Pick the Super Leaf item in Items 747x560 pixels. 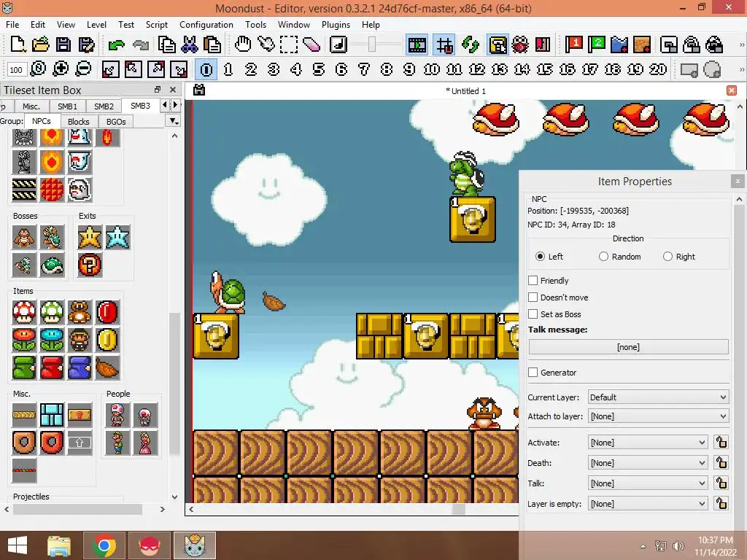[x=108, y=367]
